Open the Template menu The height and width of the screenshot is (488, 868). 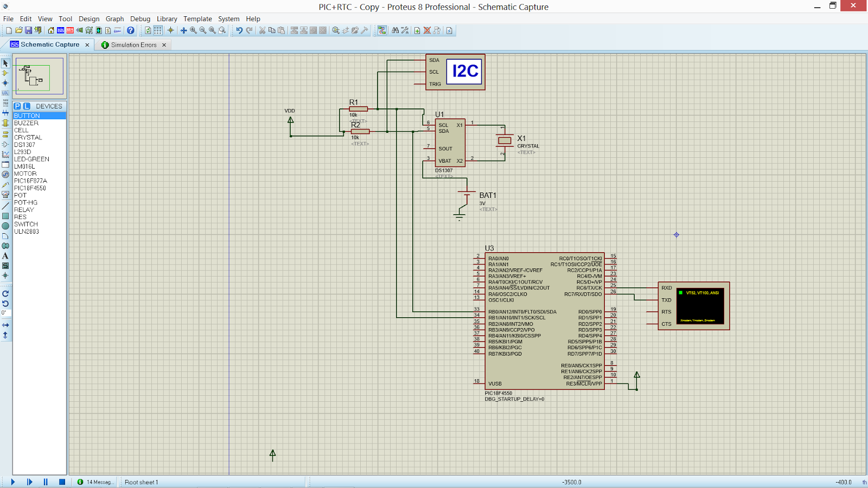click(197, 18)
